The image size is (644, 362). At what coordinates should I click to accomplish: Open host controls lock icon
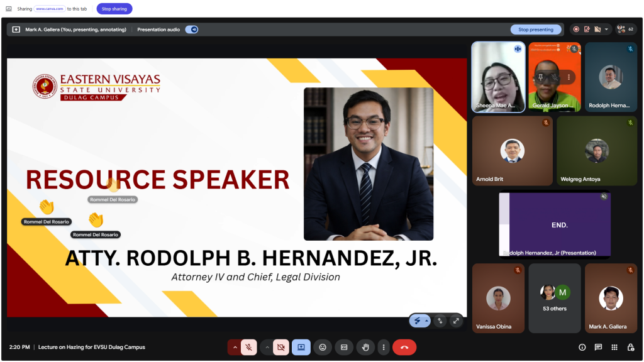pyautogui.click(x=630, y=347)
